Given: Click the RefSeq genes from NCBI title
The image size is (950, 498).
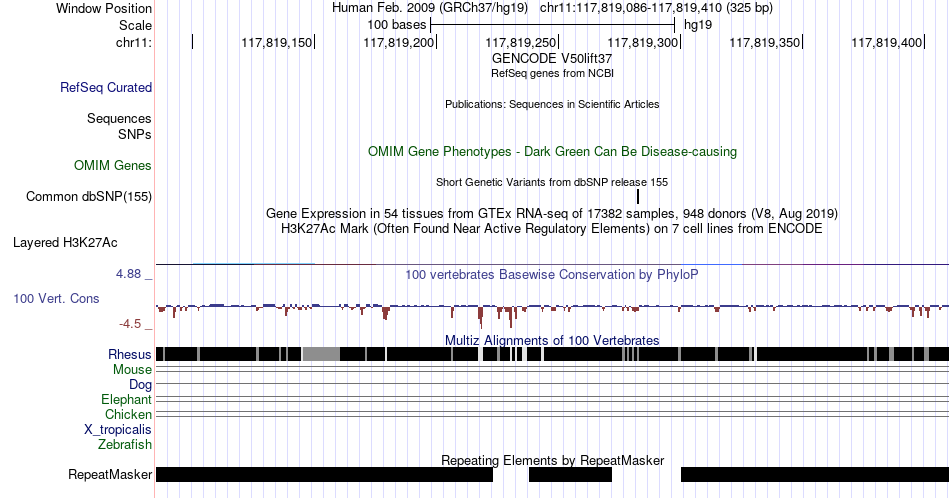Looking at the screenshot, I should [552, 73].
